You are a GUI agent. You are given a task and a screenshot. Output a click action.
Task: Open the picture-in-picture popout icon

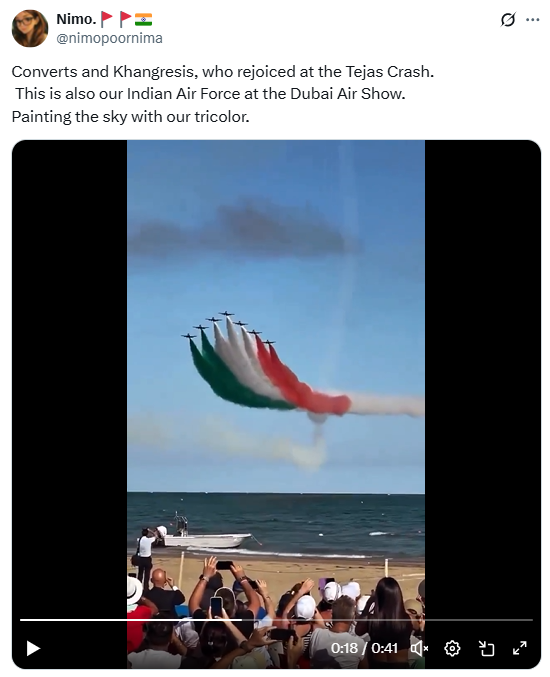pos(486,648)
